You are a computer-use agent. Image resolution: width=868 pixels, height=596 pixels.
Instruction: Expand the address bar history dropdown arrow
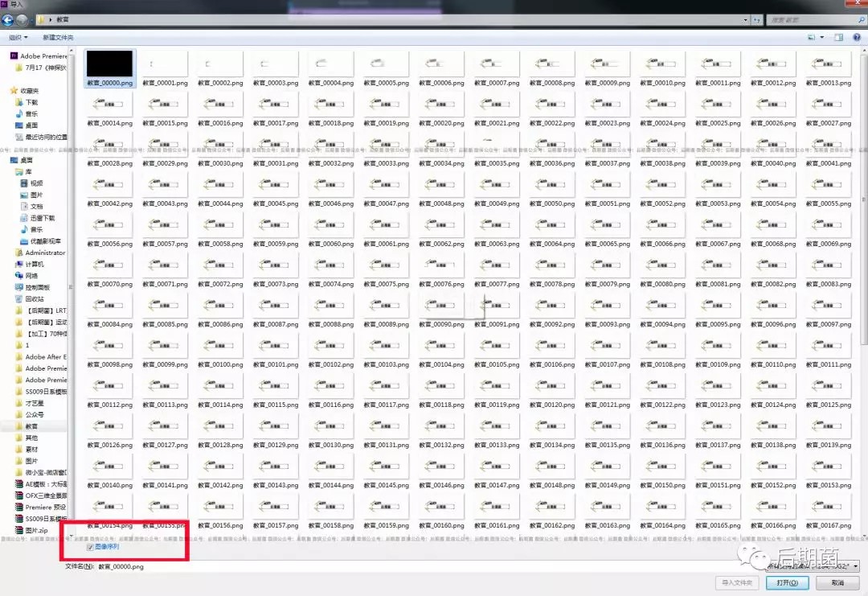click(x=744, y=19)
